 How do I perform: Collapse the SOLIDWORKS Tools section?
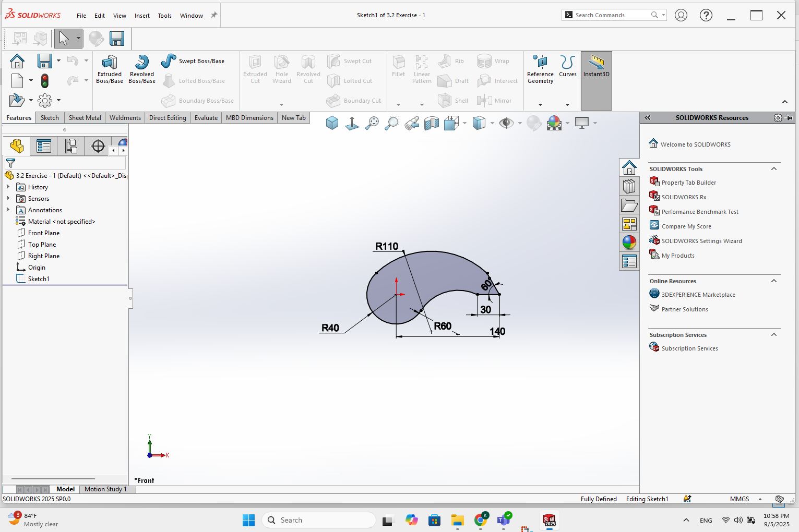774,168
